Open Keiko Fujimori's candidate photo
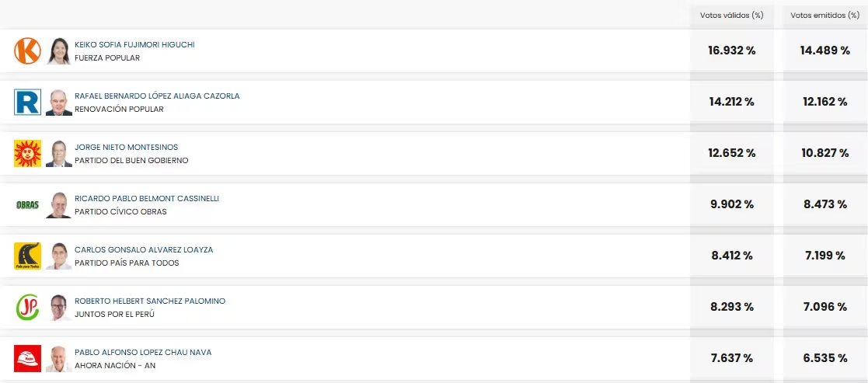This screenshot has width=868, height=383. [58, 51]
